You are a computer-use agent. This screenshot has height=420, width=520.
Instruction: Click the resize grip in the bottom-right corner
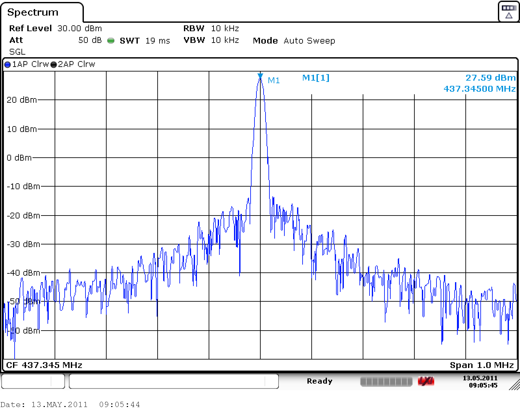[x=514, y=385]
